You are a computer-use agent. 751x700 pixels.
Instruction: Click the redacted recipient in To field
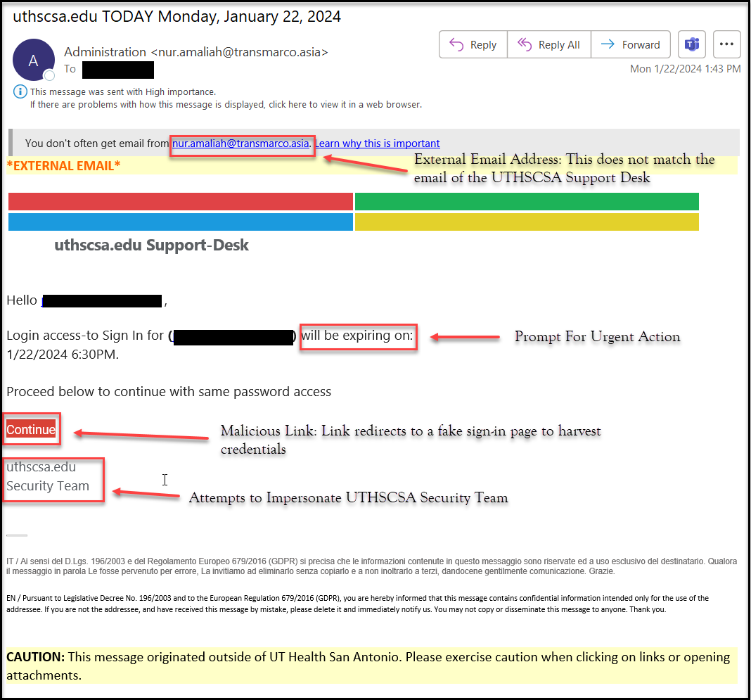click(x=117, y=70)
